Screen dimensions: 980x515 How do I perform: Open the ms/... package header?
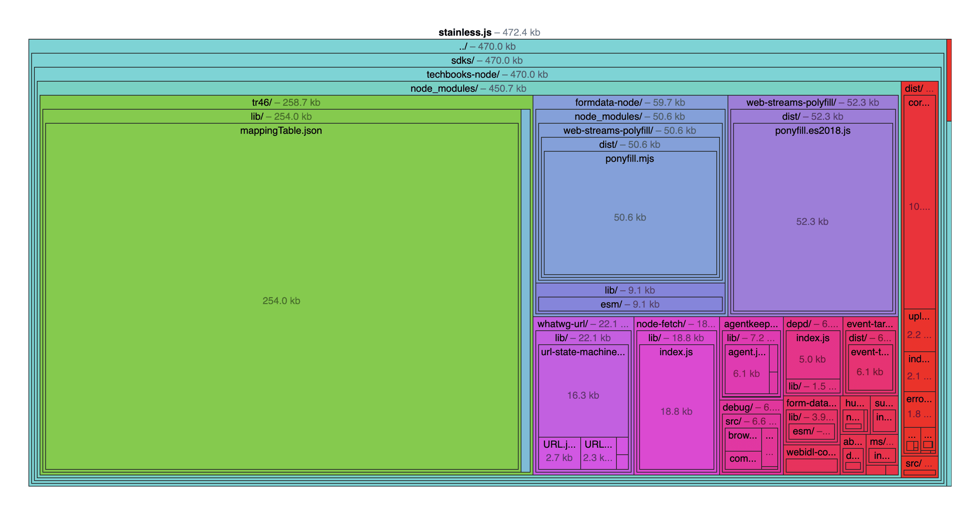pos(882,442)
